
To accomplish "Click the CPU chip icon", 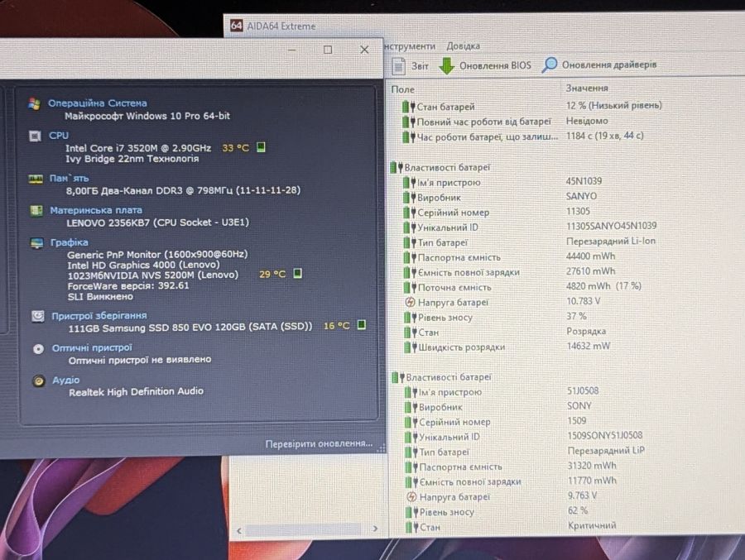I will [x=35, y=136].
